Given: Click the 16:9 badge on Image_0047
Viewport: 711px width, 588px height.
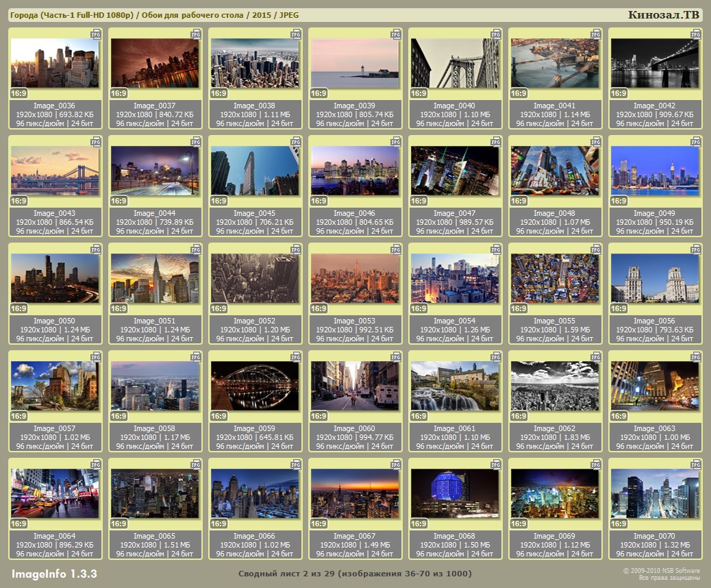Looking at the screenshot, I should click(419, 201).
